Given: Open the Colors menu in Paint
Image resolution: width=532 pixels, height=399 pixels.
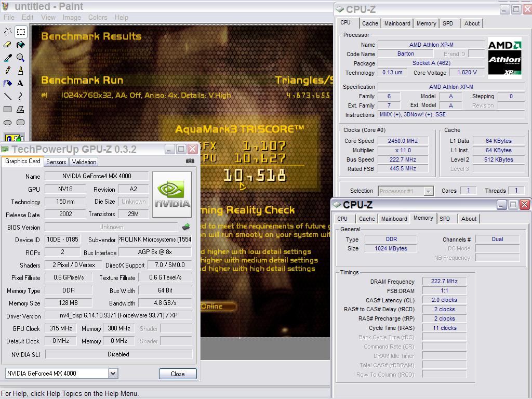Looking at the screenshot, I should [x=98, y=17].
